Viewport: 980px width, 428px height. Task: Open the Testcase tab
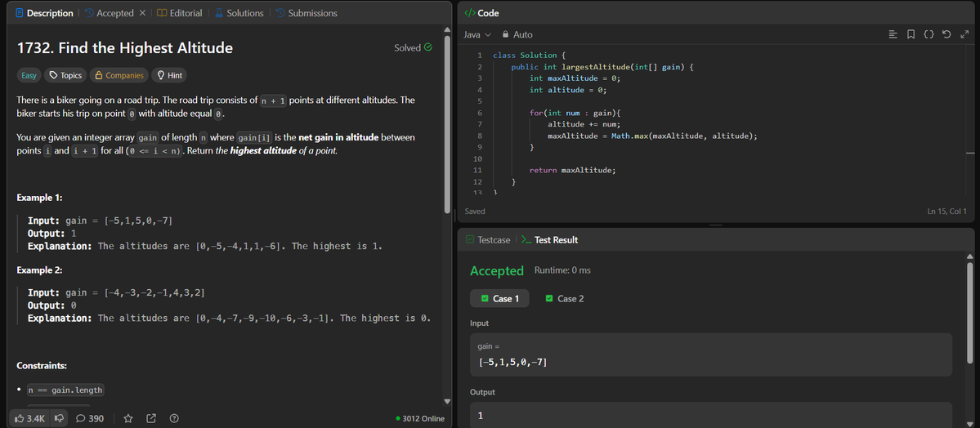pos(488,240)
